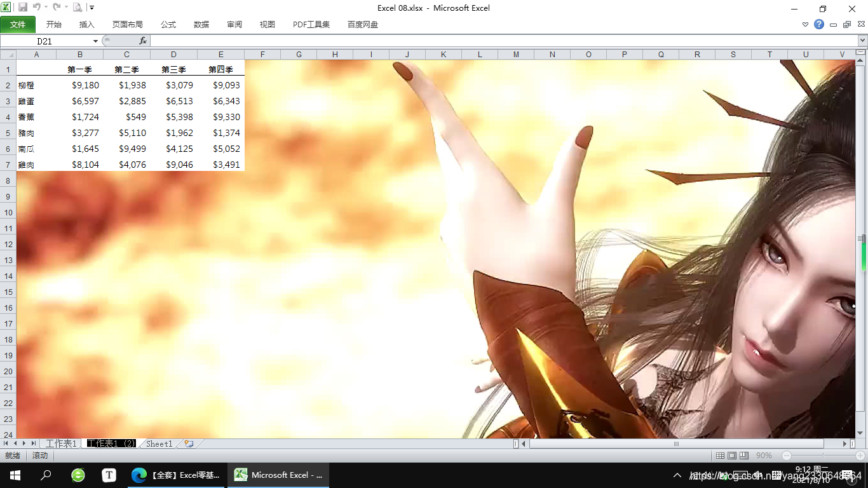Viewport: 868px width, 488px height.
Task: Click the Insert Worksheet icon
Action: pyautogui.click(x=189, y=444)
